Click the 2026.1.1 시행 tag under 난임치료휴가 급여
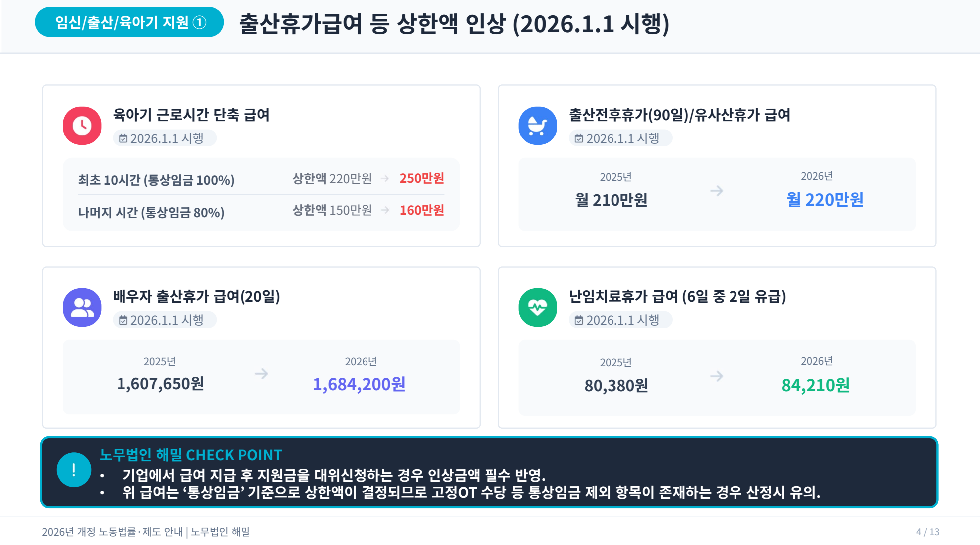Image resolution: width=980 pixels, height=545 pixels. point(620,320)
